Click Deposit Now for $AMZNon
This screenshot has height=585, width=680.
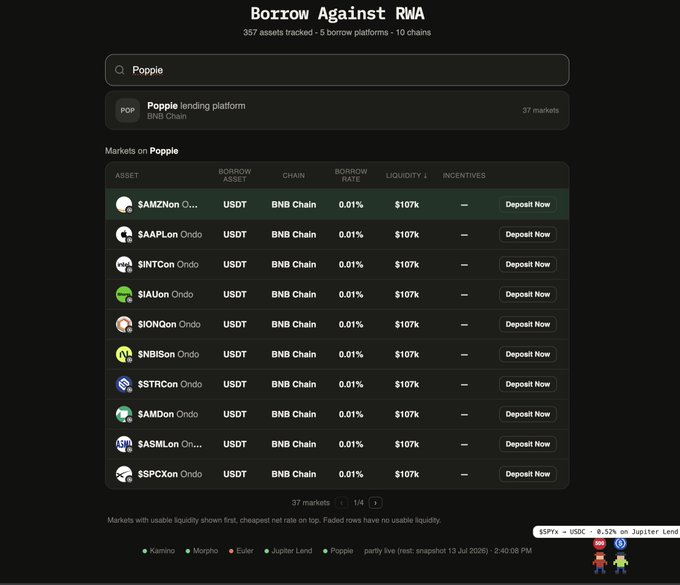[528, 204]
